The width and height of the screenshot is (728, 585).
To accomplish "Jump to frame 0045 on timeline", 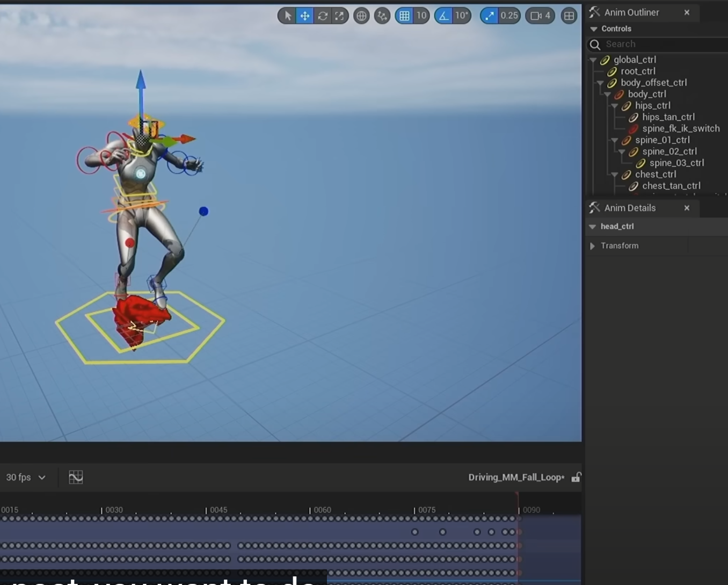I will [x=218, y=510].
